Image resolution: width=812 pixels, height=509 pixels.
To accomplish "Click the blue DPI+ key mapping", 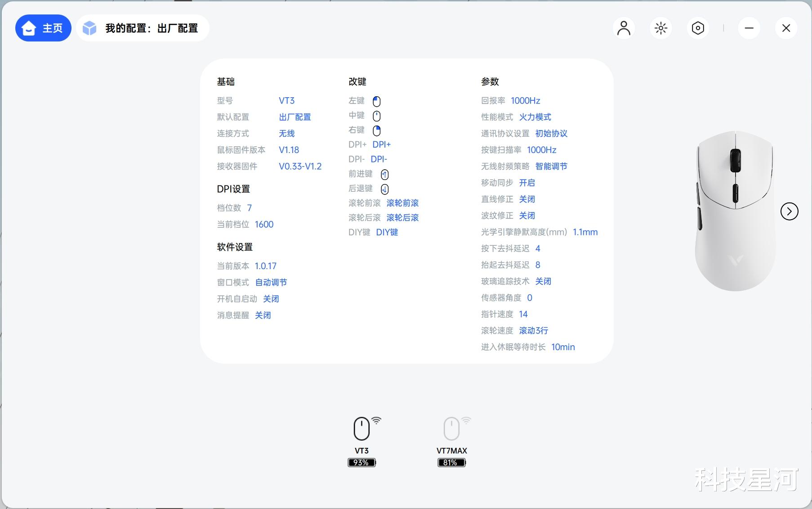I will 382,144.
